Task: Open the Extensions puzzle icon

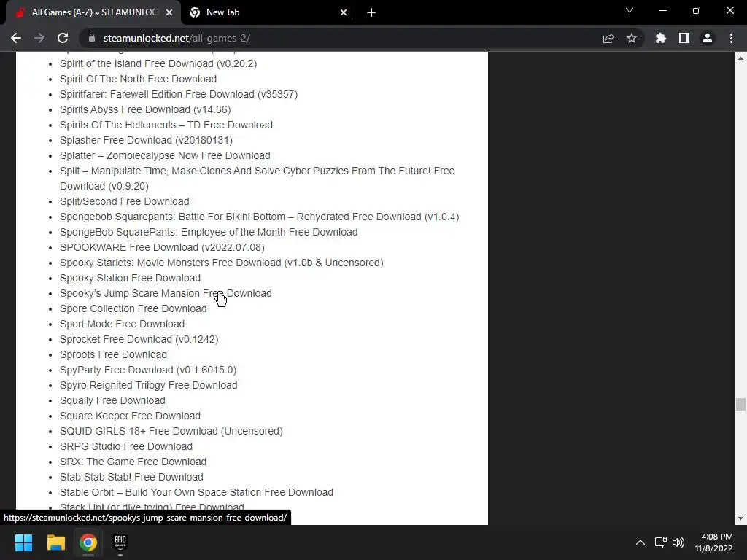Action: (x=661, y=38)
